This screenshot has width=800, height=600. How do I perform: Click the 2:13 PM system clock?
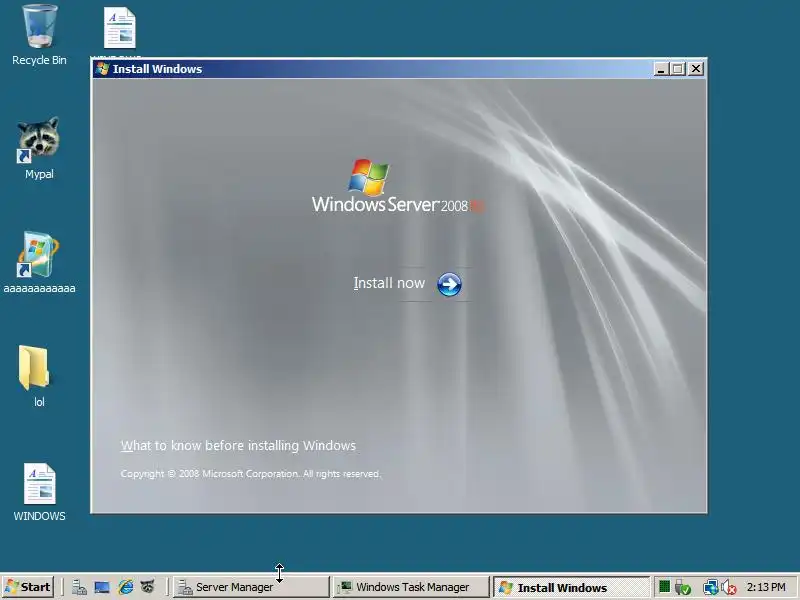click(766, 587)
